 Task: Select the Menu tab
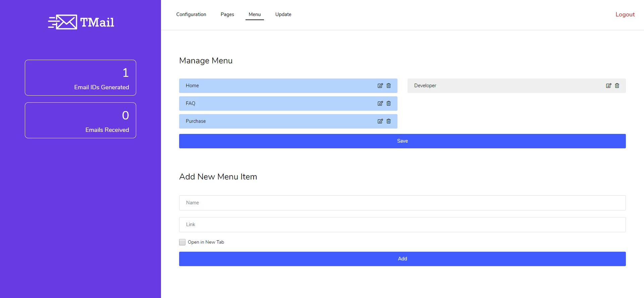coord(255,14)
